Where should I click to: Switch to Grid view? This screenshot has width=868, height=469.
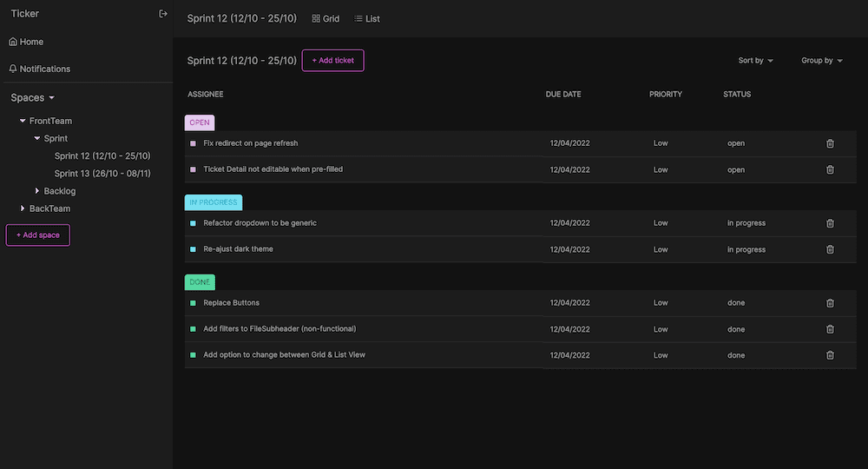pyautogui.click(x=325, y=18)
